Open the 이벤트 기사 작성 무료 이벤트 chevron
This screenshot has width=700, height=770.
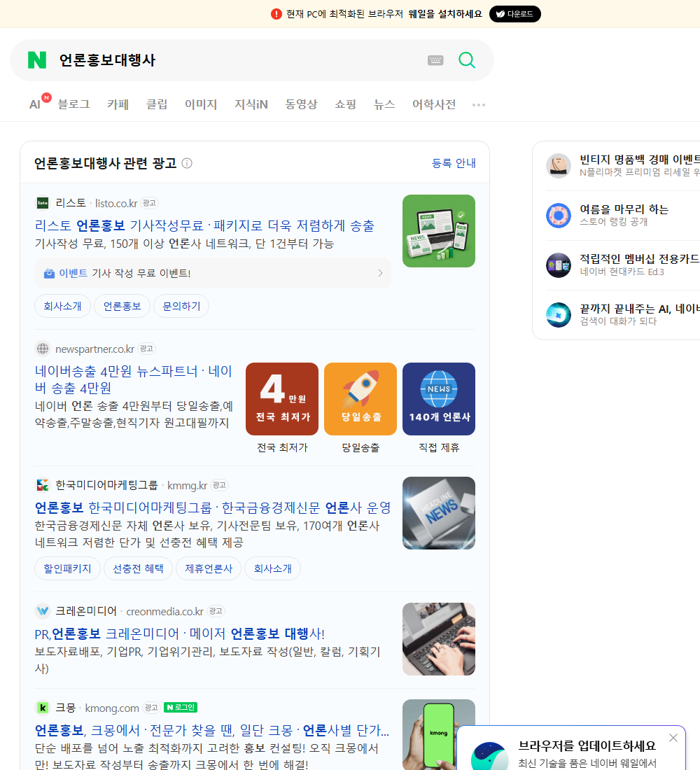(380, 273)
